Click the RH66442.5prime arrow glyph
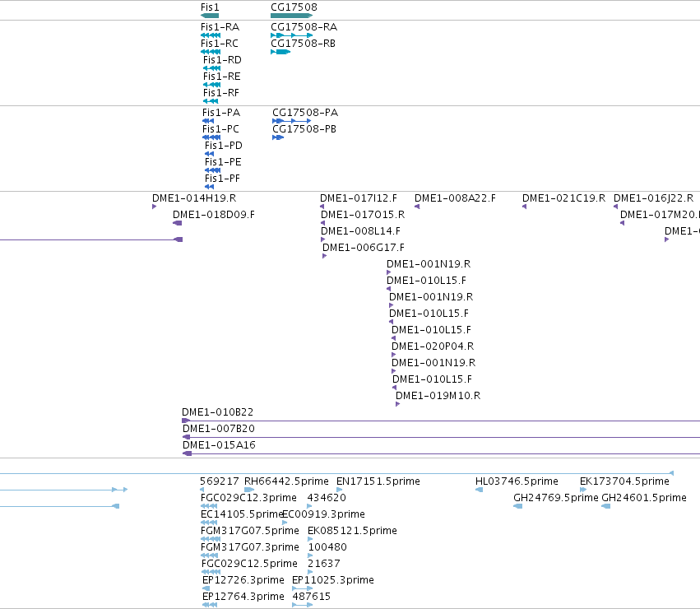The height and width of the screenshot is (609, 700). [249, 490]
